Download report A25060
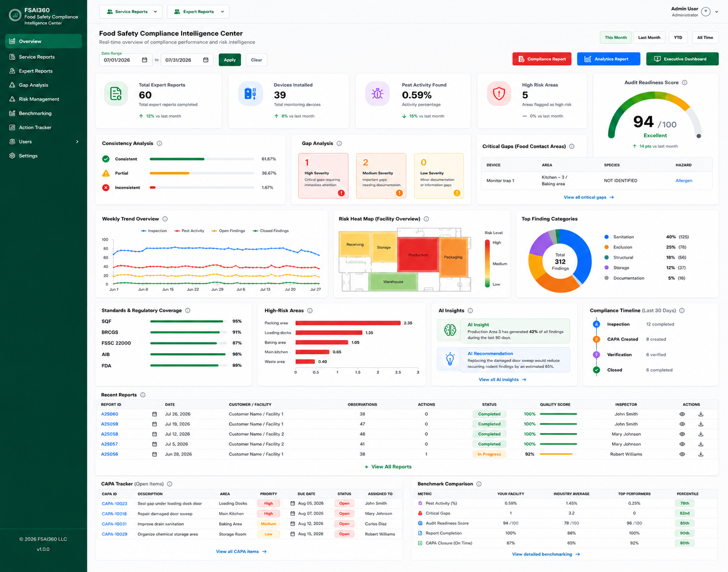 701,414
